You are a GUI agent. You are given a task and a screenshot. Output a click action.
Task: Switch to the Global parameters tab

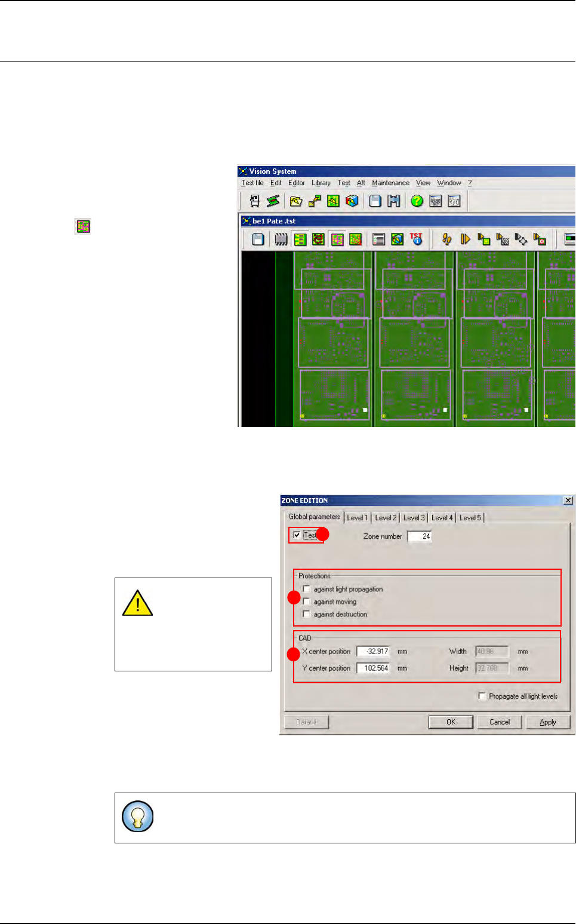pyautogui.click(x=314, y=517)
